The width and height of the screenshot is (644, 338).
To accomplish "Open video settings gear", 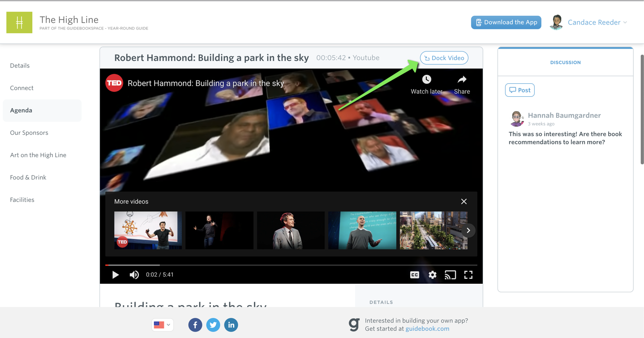I will click(x=433, y=275).
